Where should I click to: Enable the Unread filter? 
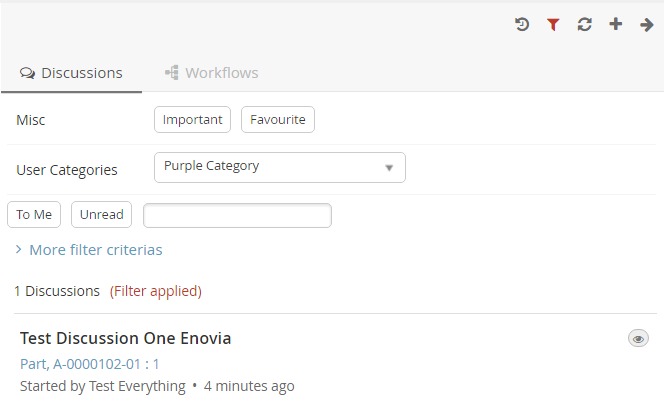click(101, 215)
